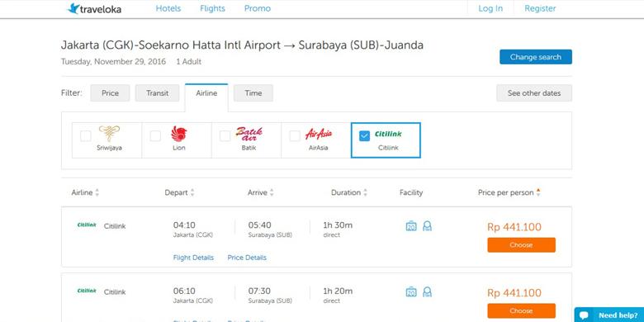Sort results by Depart column arrows
This screenshot has width=644, height=322.
click(192, 192)
